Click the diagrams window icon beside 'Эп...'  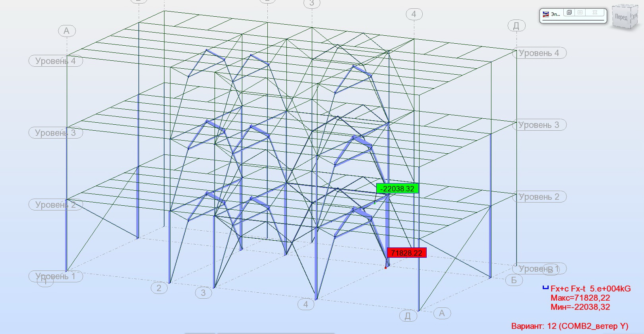[x=546, y=14]
